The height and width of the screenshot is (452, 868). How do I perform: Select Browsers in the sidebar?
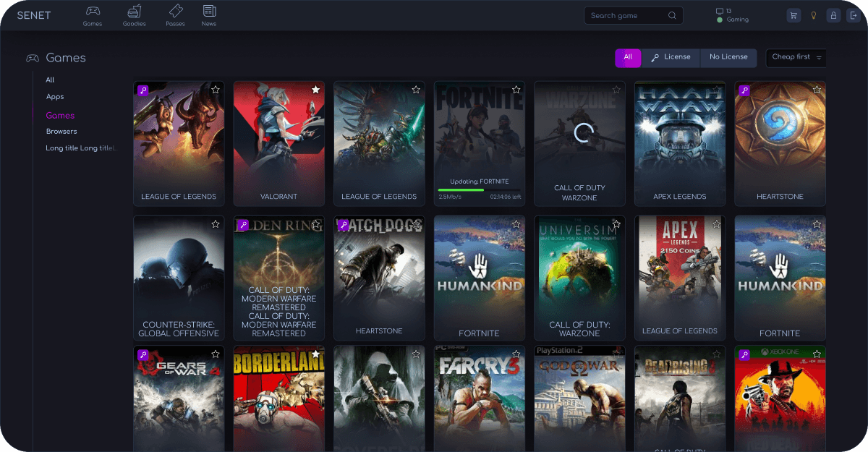click(61, 132)
